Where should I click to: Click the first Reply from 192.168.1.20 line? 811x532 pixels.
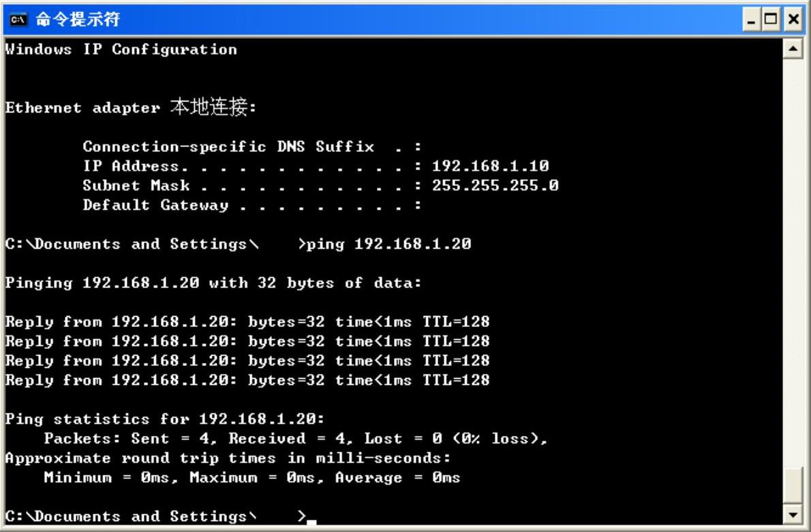pos(247,322)
